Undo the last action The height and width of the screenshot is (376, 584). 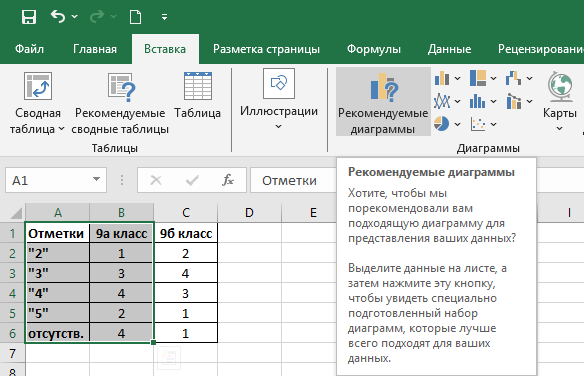[58, 17]
